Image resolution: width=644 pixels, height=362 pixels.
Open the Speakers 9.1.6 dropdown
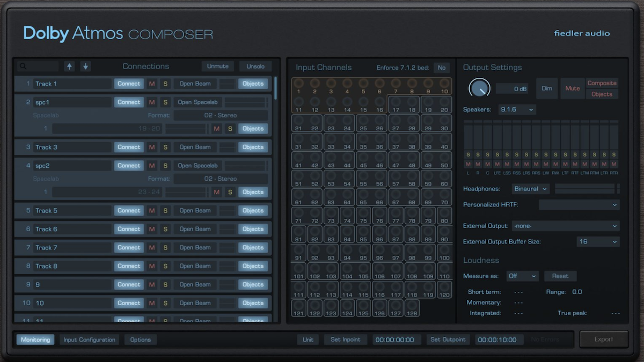click(517, 109)
